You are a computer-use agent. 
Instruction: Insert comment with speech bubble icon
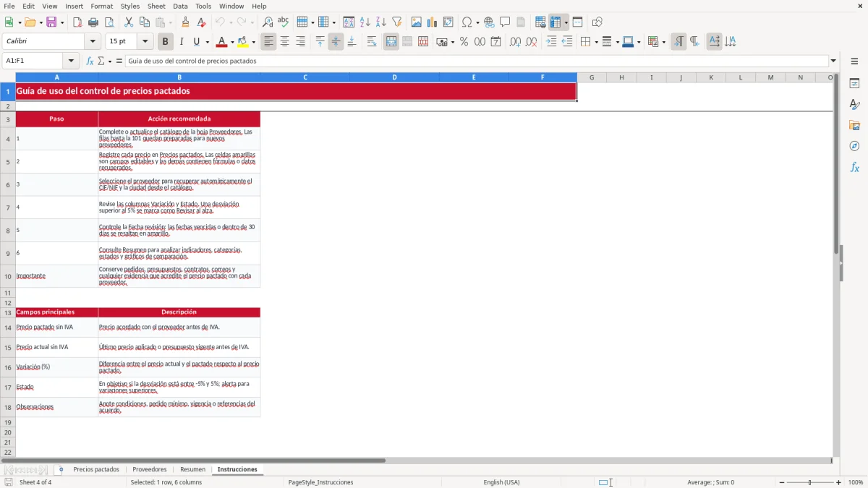pos(506,22)
